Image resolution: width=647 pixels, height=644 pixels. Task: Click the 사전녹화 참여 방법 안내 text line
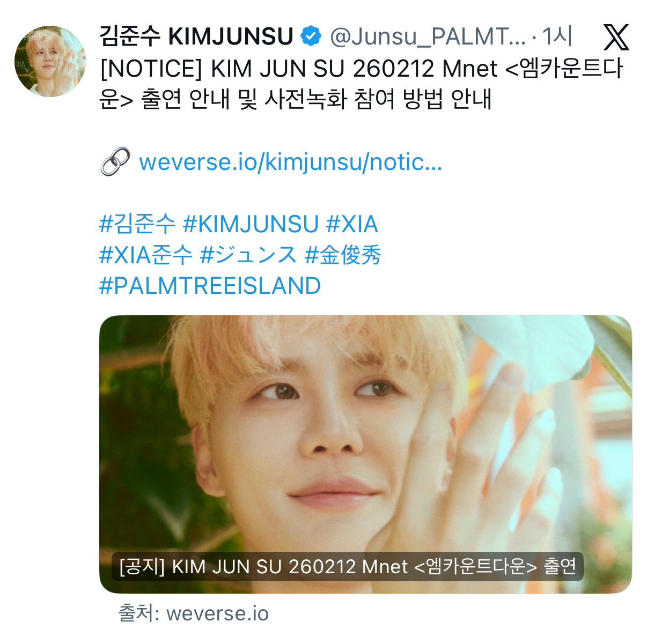[x=378, y=99]
